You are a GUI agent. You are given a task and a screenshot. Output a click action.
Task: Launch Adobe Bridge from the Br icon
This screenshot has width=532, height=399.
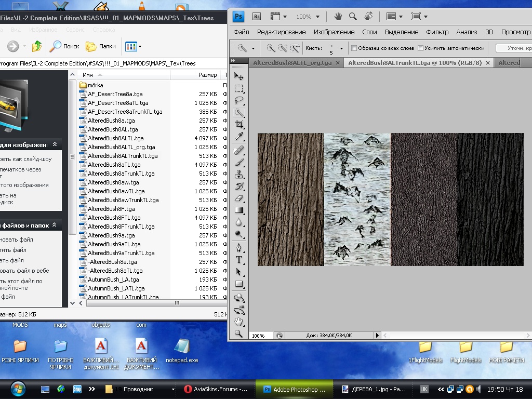tap(256, 16)
